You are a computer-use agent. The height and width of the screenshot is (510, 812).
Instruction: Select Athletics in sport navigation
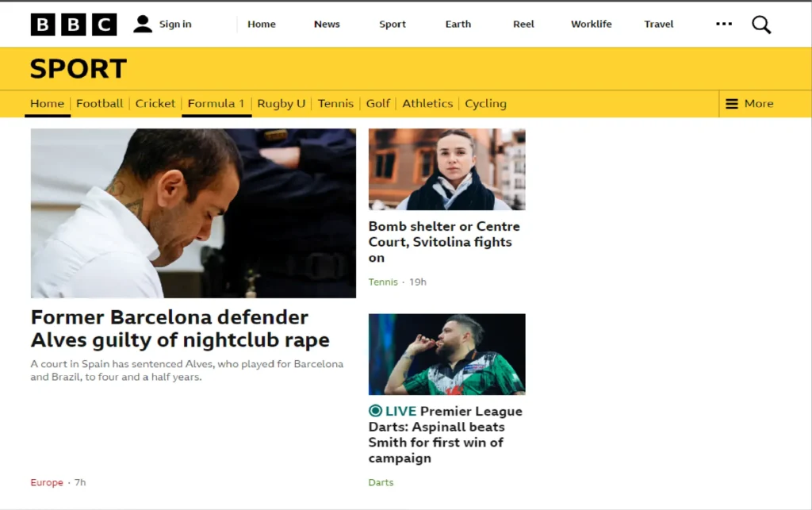(x=427, y=104)
